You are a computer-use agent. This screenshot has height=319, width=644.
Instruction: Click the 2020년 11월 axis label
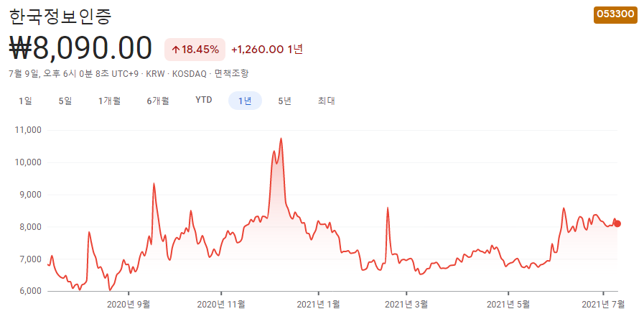click(221, 304)
